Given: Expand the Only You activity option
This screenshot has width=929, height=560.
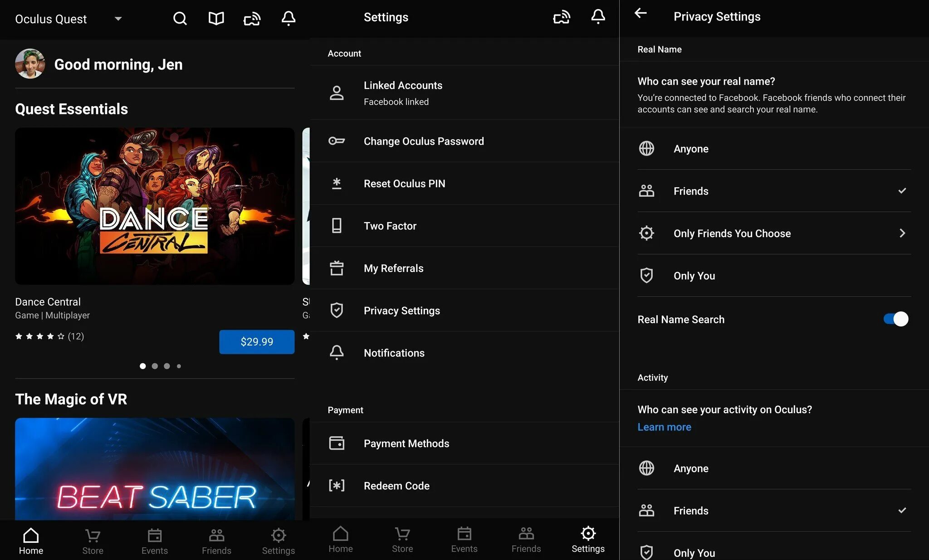Looking at the screenshot, I should pos(773,552).
